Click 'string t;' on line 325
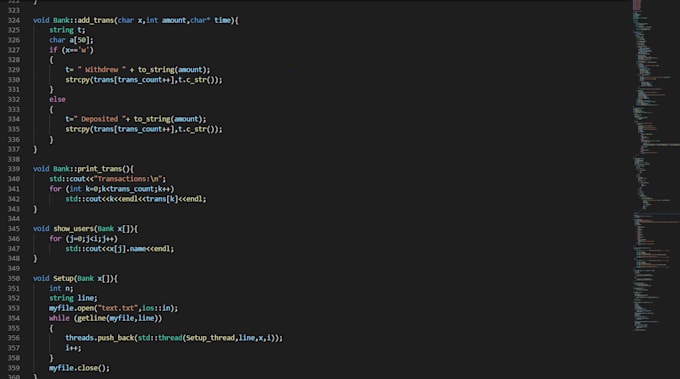This screenshot has height=379, width=680. point(67,30)
